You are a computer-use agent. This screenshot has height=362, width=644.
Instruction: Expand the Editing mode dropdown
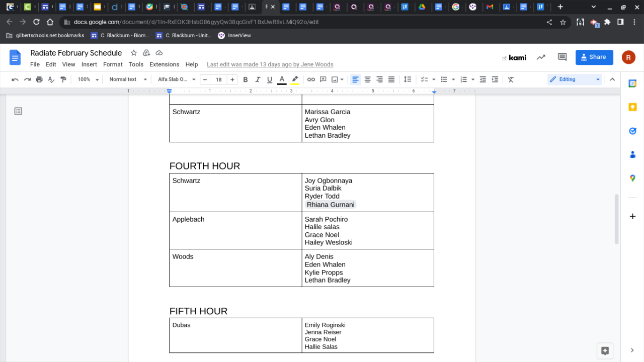tap(575, 79)
